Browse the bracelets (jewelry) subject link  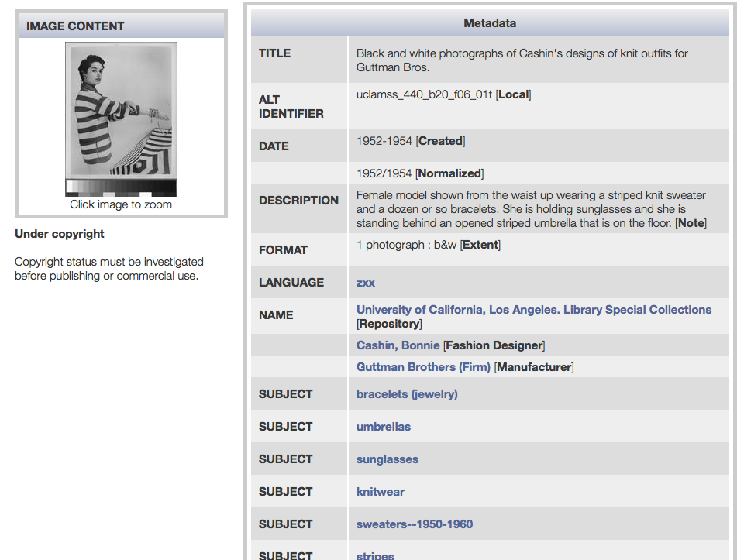point(407,394)
